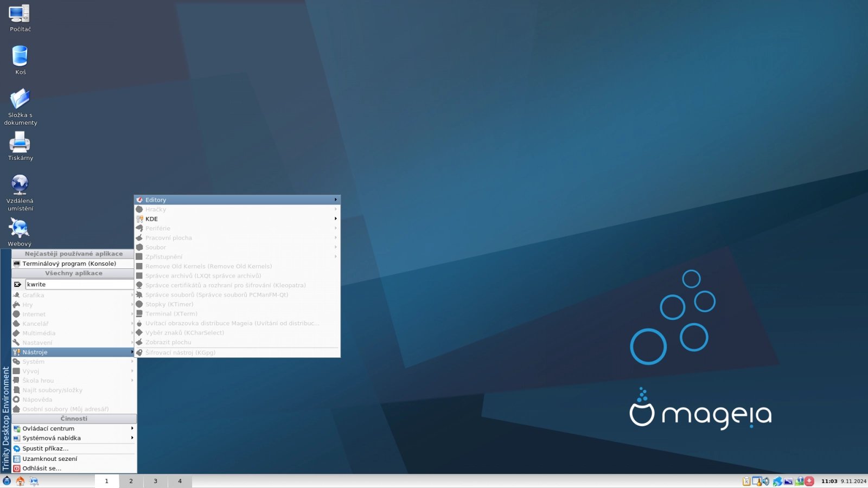The height and width of the screenshot is (488, 868).
Task: Expand the Zpřístupnění submenu
Action: coord(237,256)
